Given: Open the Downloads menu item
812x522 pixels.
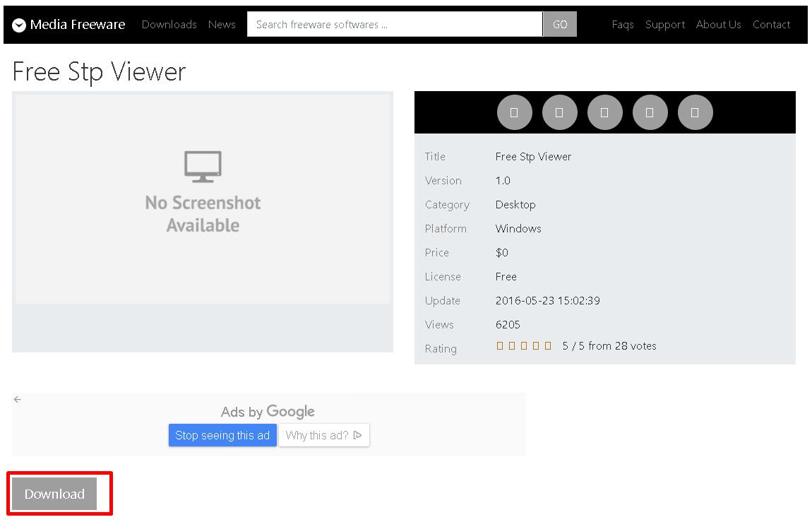Looking at the screenshot, I should [169, 25].
